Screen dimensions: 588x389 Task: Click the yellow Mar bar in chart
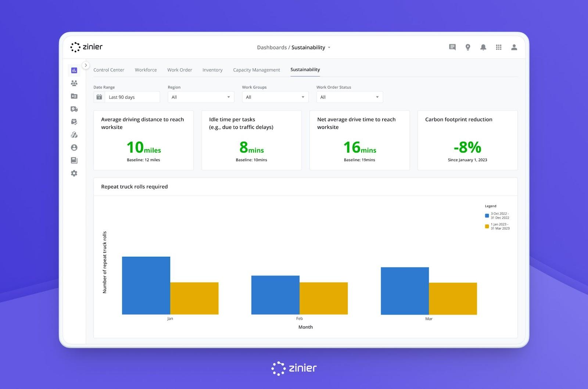click(453, 299)
